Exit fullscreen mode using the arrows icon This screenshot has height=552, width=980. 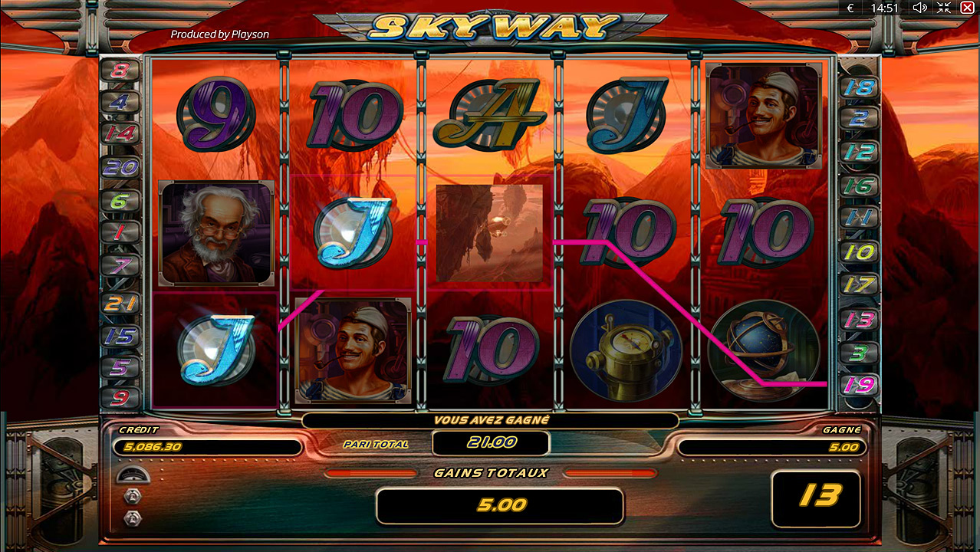tap(944, 8)
